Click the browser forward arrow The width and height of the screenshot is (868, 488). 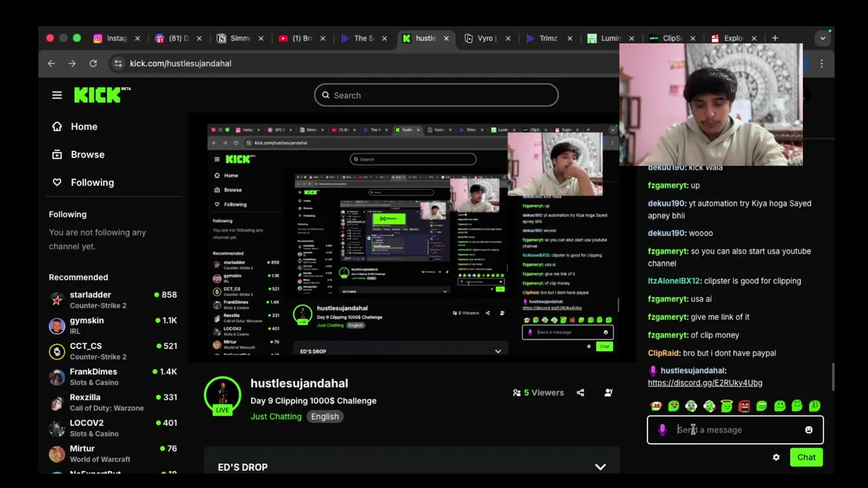pos(72,64)
